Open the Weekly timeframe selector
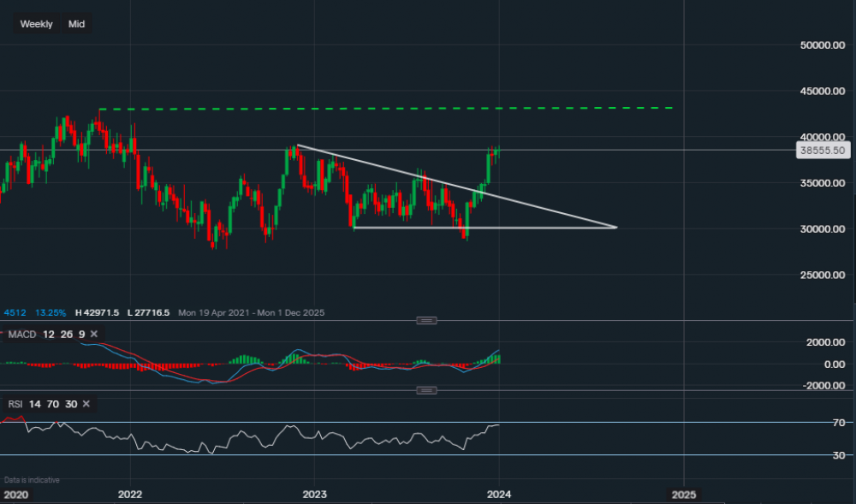The image size is (856, 504). tap(36, 24)
